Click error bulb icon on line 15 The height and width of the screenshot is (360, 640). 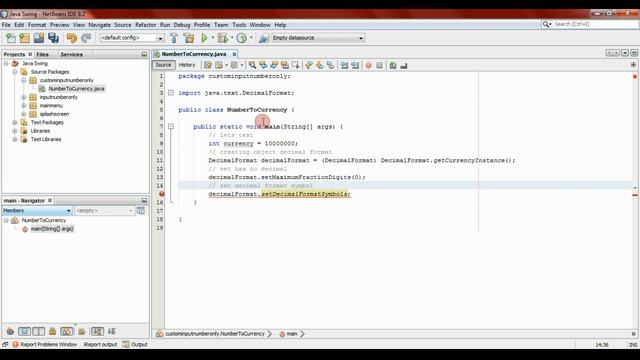point(162,194)
